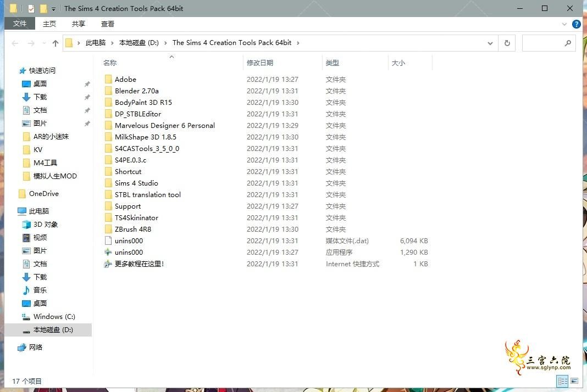Image resolution: width=587 pixels, height=392 pixels.
Task: Open 音乐 under 此电脑
Action: tap(40, 290)
